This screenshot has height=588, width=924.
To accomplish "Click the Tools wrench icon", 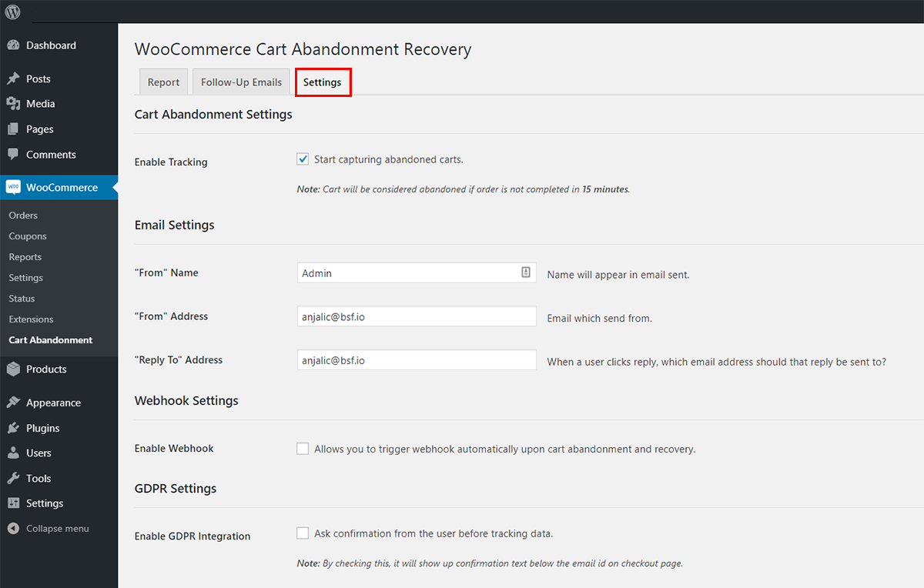I will tap(13, 479).
